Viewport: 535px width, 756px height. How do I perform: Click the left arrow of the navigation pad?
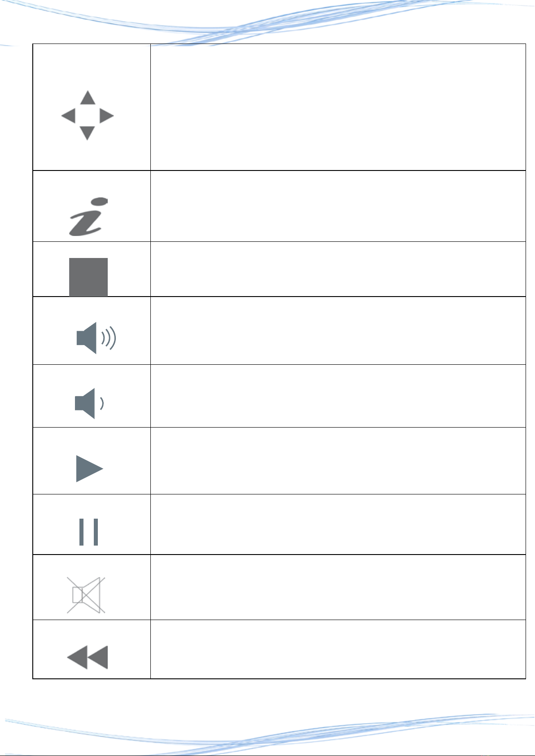[x=68, y=116]
